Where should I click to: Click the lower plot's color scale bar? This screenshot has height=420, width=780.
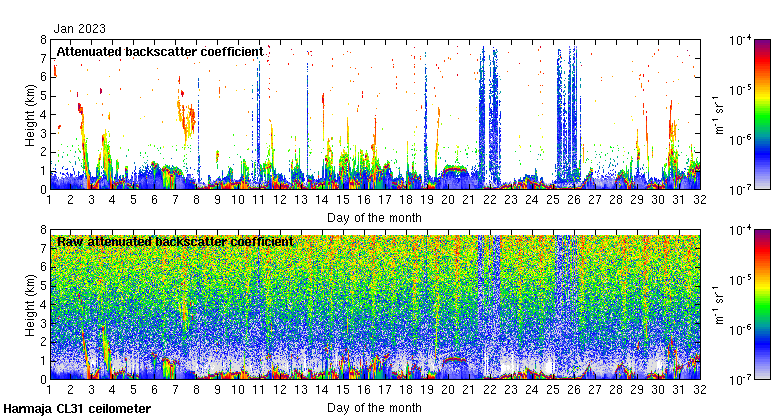coord(763,305)
